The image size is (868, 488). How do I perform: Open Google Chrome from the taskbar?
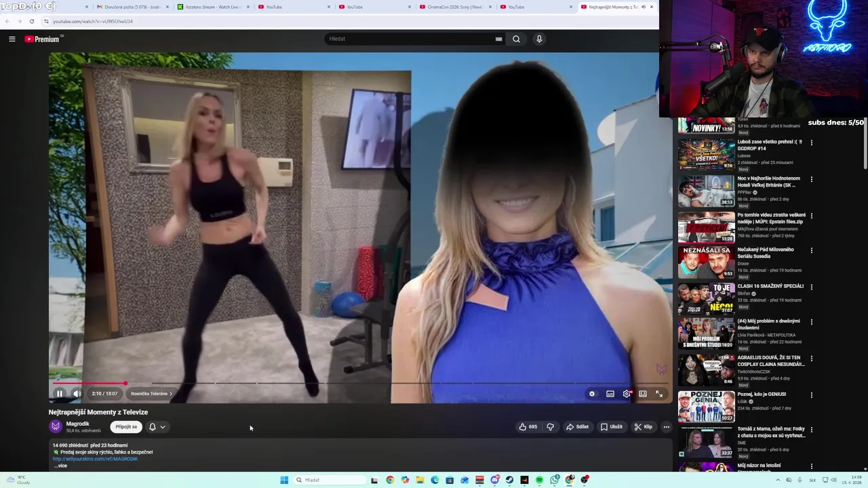[x=390, y=480]
